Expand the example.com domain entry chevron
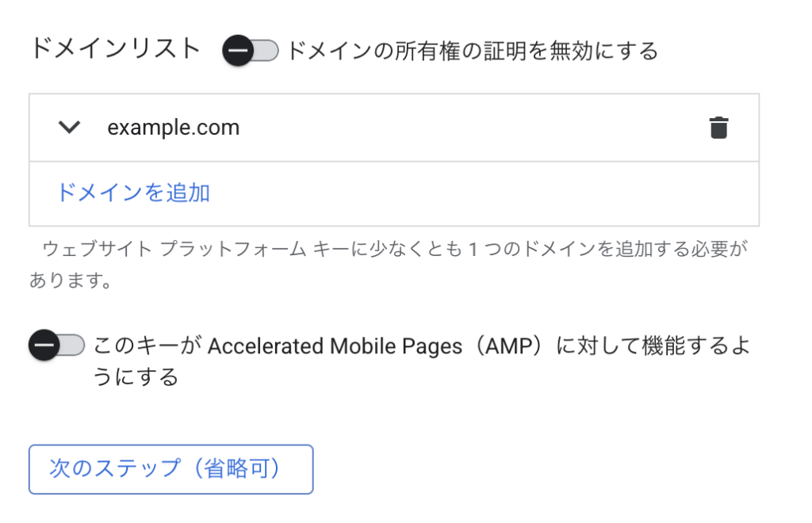The height and width of the screenshot is (523, 812). [71, 128]
